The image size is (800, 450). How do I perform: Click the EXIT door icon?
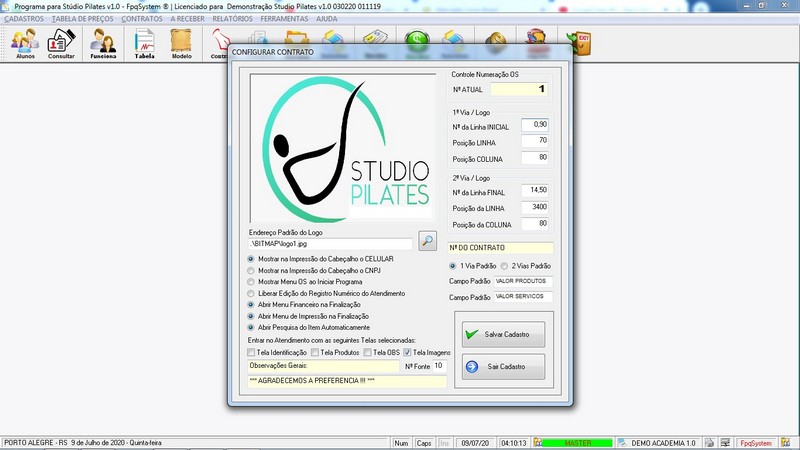(x=579, y=42)
